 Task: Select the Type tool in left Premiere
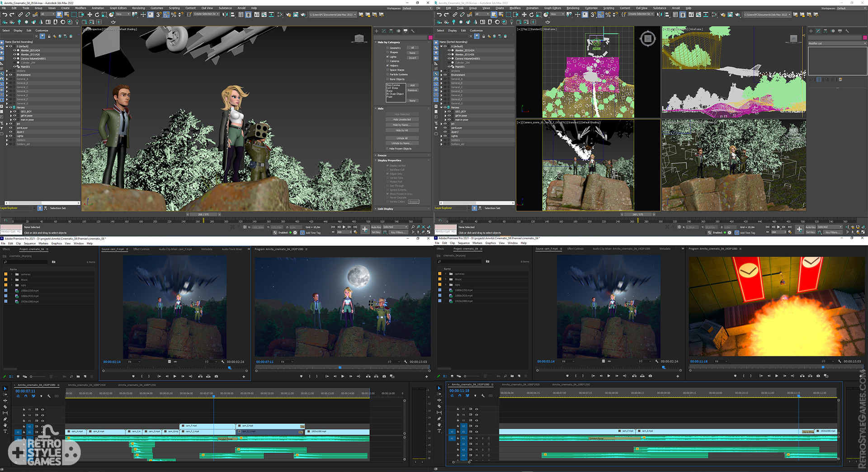point(5,431)
